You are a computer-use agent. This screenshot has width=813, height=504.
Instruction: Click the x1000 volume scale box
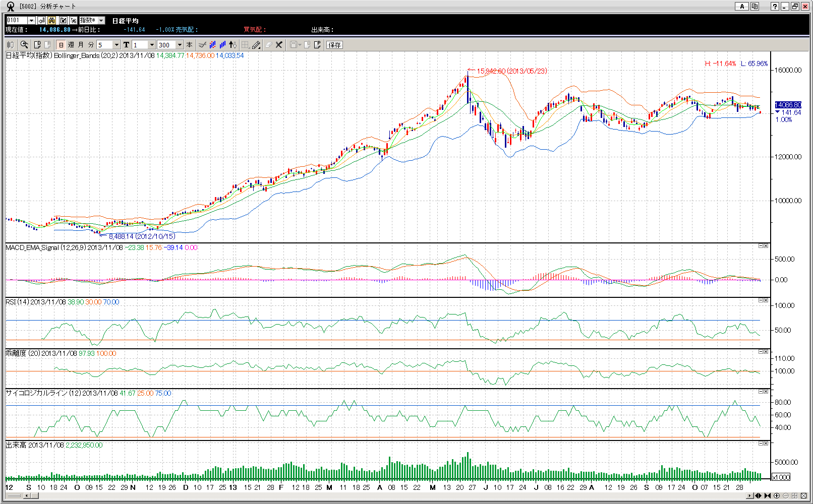(x=781, y=477)
